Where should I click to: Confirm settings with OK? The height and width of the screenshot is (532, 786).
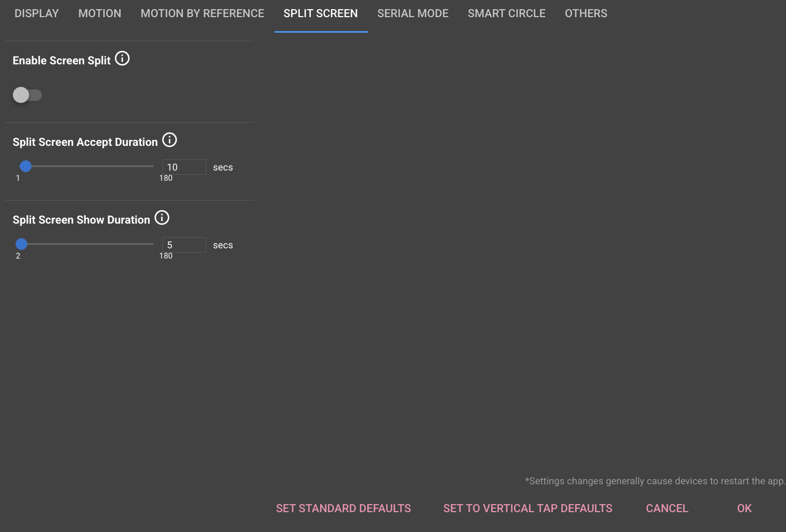pyautogui.click(x=744, y=508)
